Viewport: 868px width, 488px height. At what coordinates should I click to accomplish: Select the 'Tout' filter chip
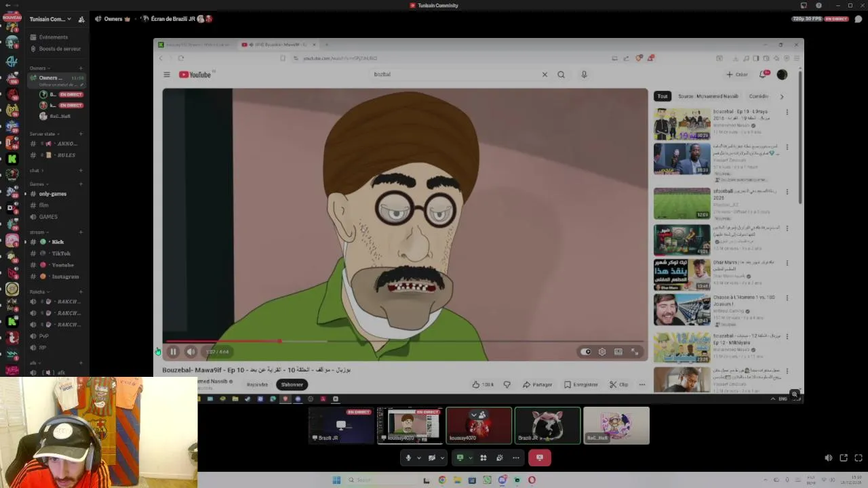663,96
